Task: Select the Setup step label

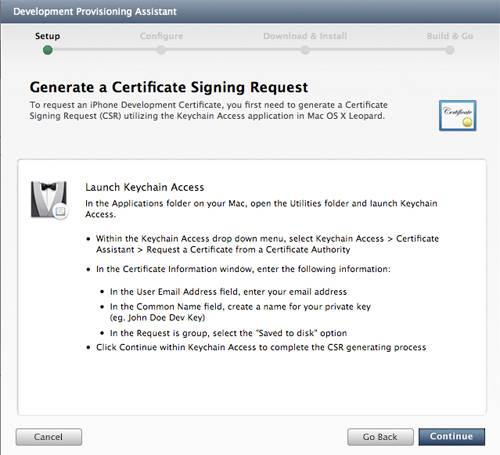Action: [48, 36]
